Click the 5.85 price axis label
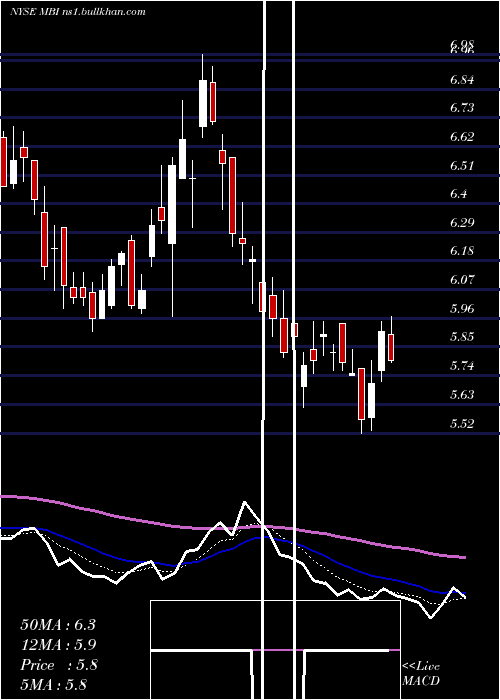The height and width of the screenshot is (700, 500). pyautogui.click(x=462, y=336)
